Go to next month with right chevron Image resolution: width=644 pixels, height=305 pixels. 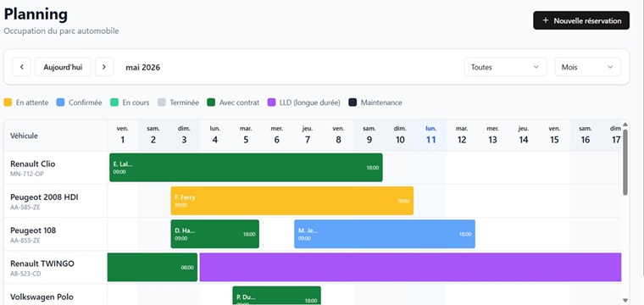click(104, 67)
